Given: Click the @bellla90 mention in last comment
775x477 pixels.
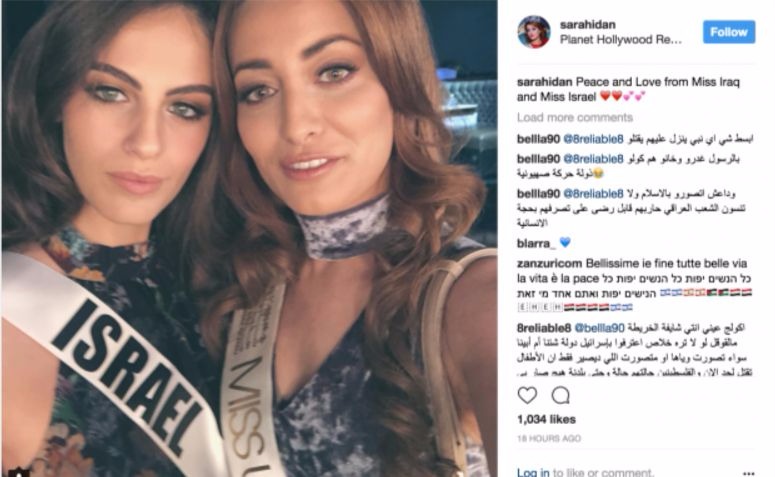Looking at the screenshot, I should (x=599, y=328).
